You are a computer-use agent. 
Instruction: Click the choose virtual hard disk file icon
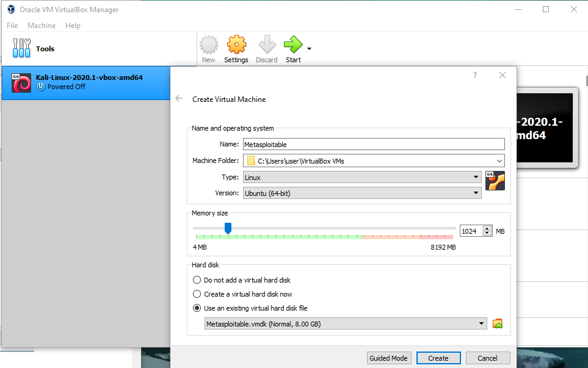point(498,323)
